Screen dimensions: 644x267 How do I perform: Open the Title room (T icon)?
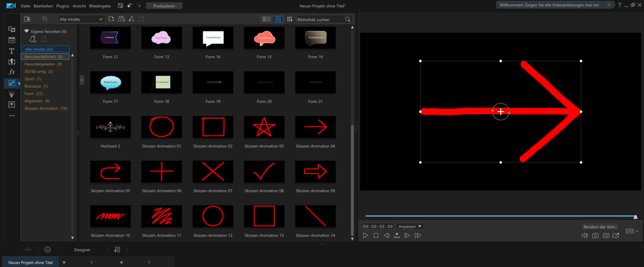[12, 51]
